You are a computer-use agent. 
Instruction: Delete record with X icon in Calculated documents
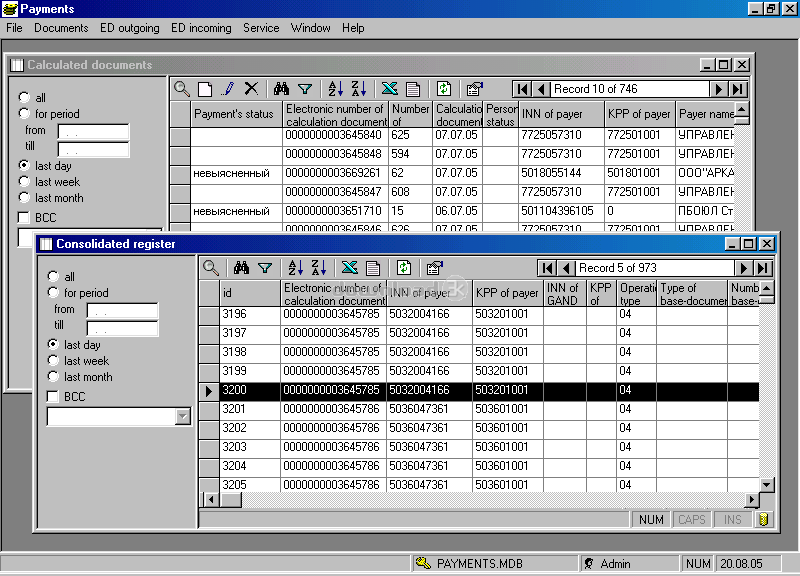251,89
